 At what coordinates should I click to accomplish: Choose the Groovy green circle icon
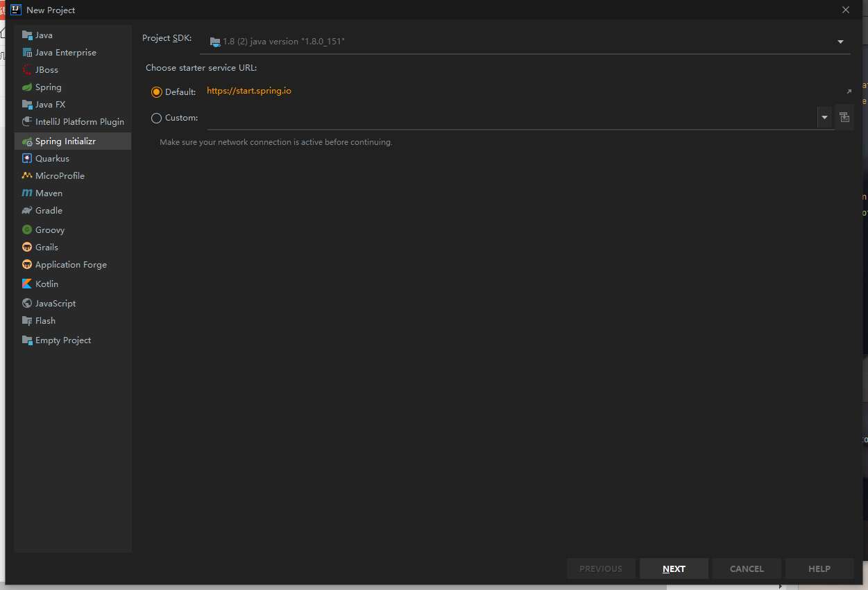pyautogui.click(x=27, y=230)
